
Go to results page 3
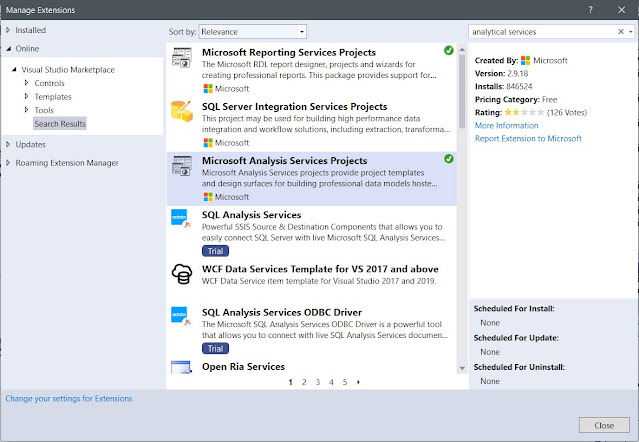tap(317, 382)
